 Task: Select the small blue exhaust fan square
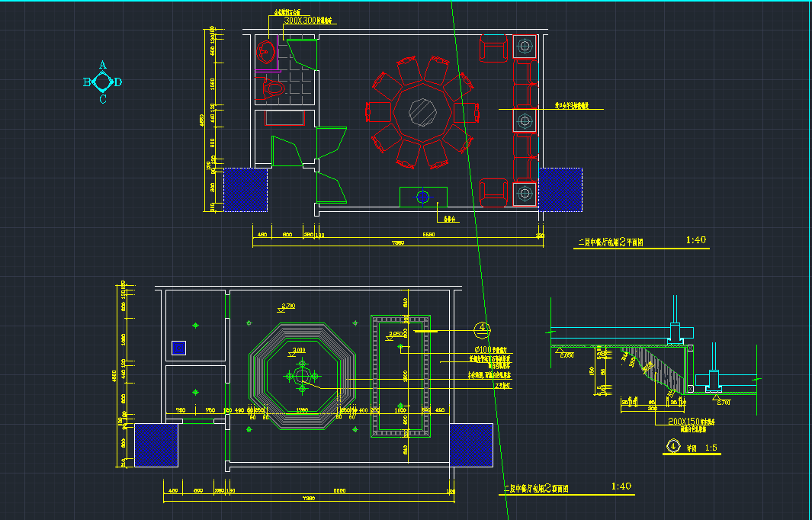click(x=178, y=348)
